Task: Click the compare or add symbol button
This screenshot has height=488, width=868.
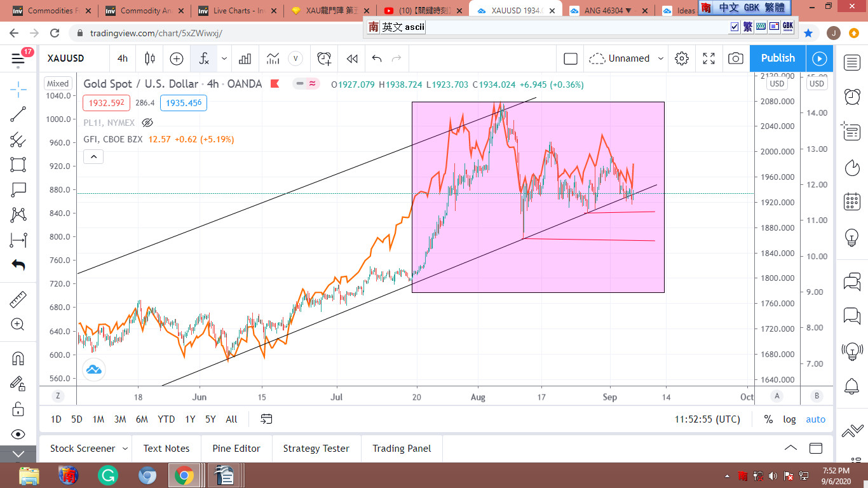Action: pyautogui.click(x=177, y=58)
